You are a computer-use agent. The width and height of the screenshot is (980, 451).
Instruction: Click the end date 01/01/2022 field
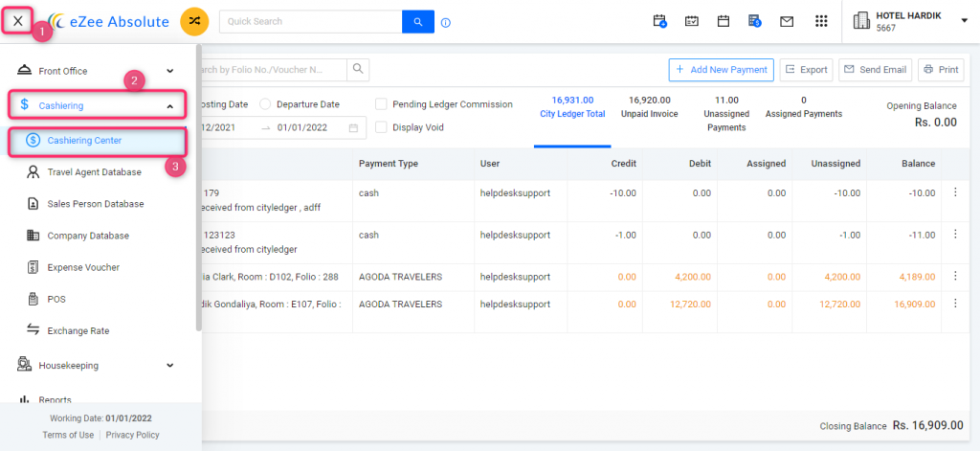click(301, 127)
